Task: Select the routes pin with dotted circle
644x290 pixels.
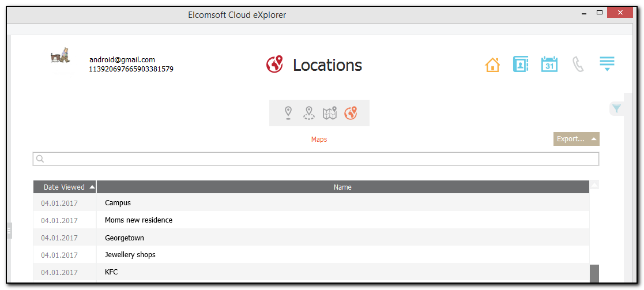Action: [x=309, y=113]
